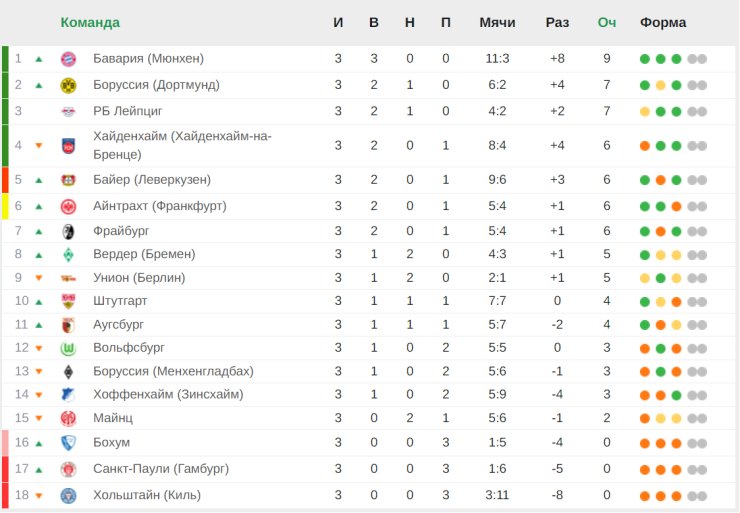
Task: Click the Форма column header
Action: (x=663, y=22)
